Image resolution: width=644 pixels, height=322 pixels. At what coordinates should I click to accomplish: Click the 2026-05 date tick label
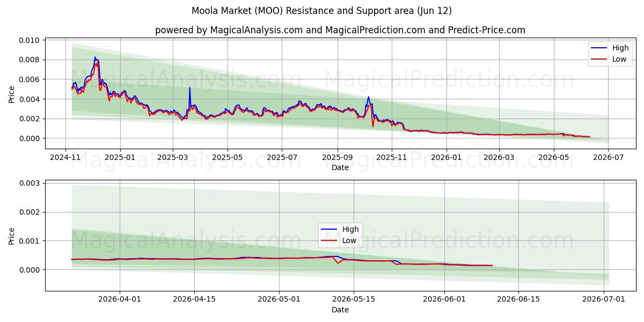(x=553, y=158)
